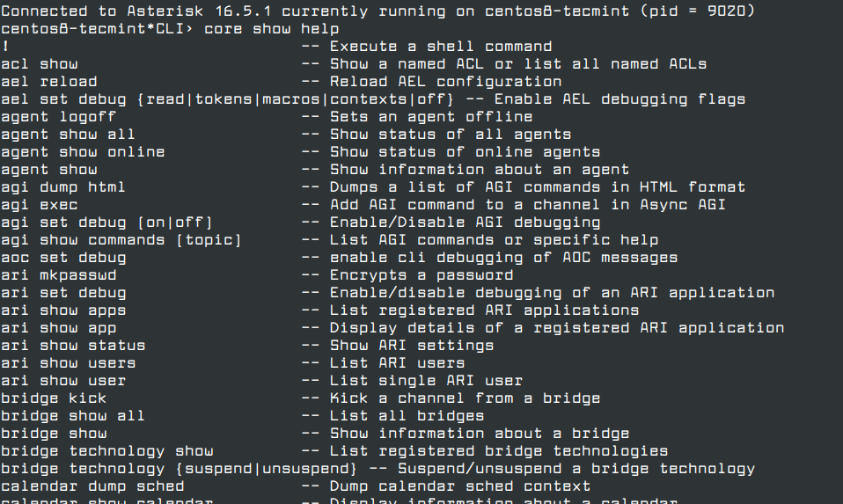Click the 'ari mkpasswd' command text
Screen dimensions: 843x504
[x=59, y=274]
